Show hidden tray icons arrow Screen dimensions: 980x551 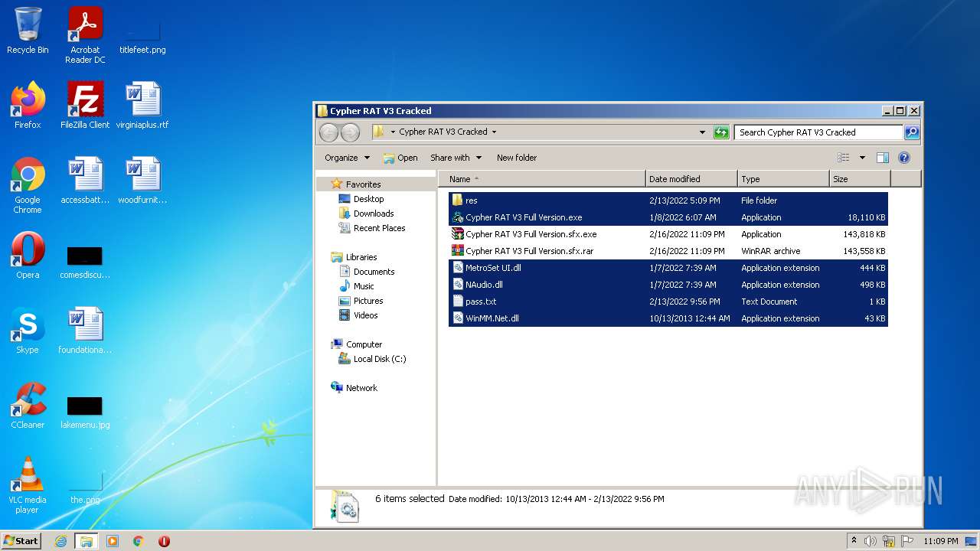coord(854,541)
